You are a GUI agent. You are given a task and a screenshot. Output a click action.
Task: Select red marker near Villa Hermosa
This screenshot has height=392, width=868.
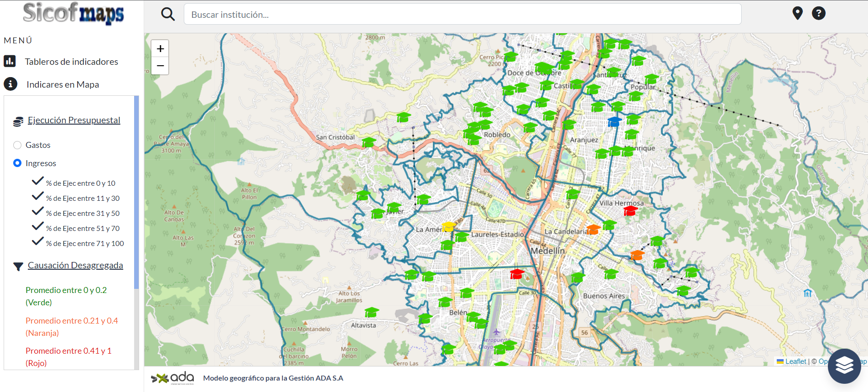click(630, 210)
